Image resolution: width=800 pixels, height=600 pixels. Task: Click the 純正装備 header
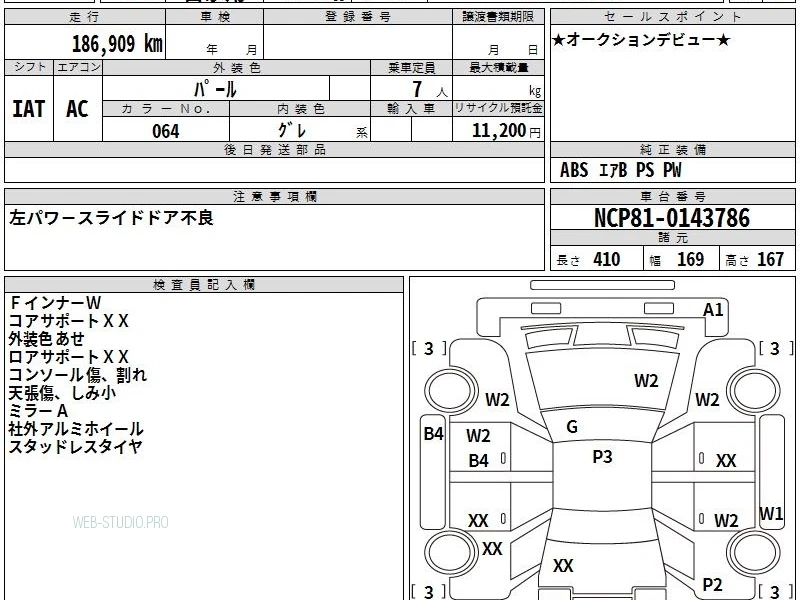(672, 150)
